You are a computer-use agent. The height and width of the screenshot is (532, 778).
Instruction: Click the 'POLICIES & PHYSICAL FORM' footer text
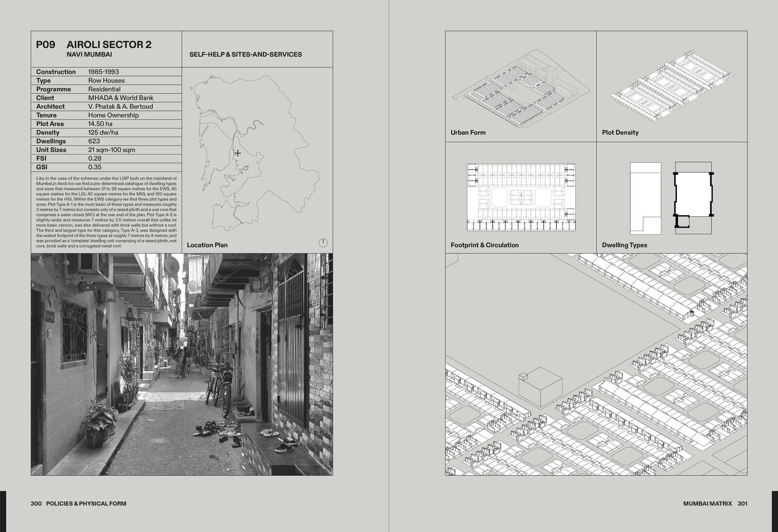(x=86, y=503)
